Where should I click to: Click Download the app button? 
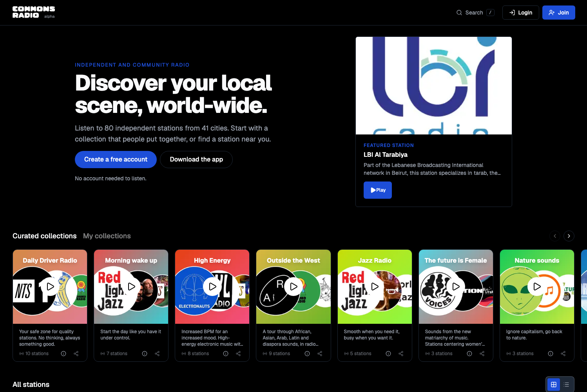pos(196,160)
